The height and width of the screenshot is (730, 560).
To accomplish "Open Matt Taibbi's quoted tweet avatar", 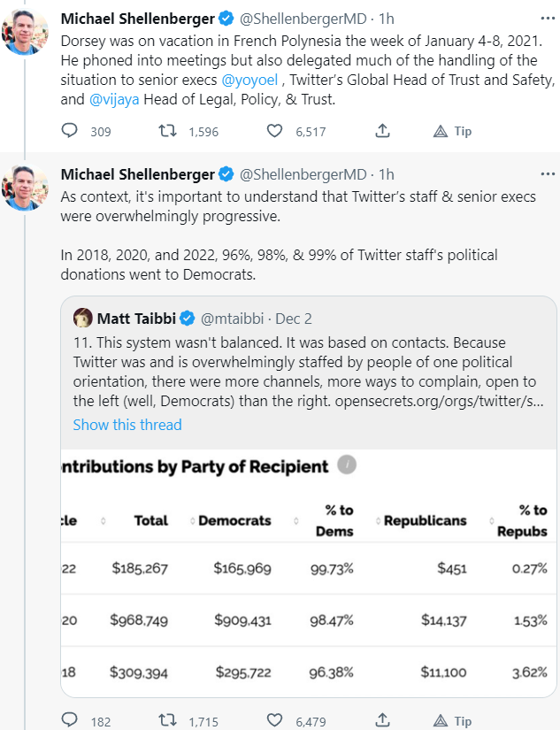I will point(83,319).
